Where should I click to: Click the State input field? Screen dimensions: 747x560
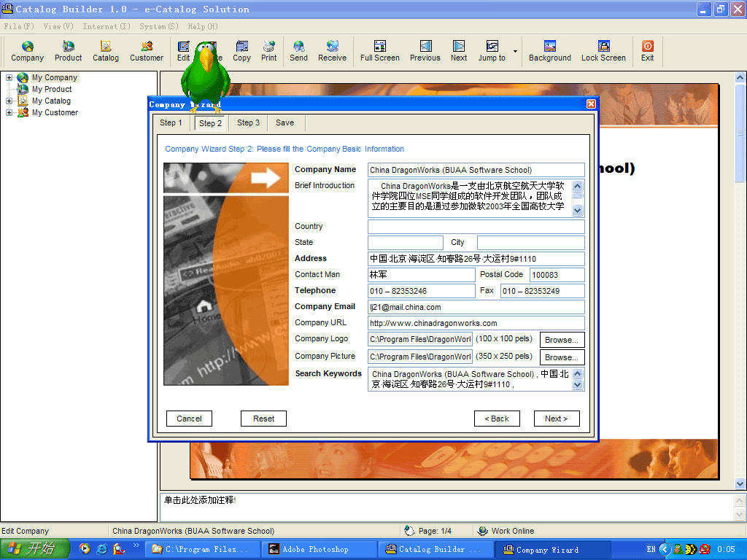coord(406,243)
